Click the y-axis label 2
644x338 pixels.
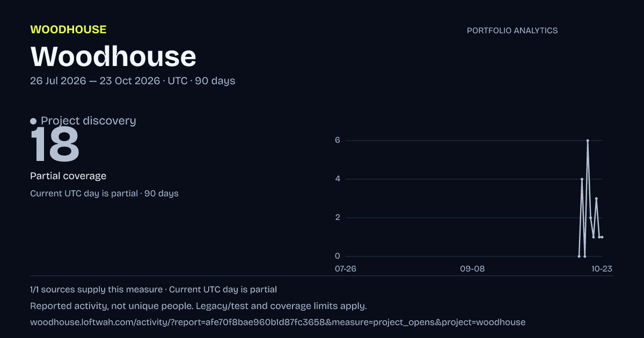(x=338, y=218)
